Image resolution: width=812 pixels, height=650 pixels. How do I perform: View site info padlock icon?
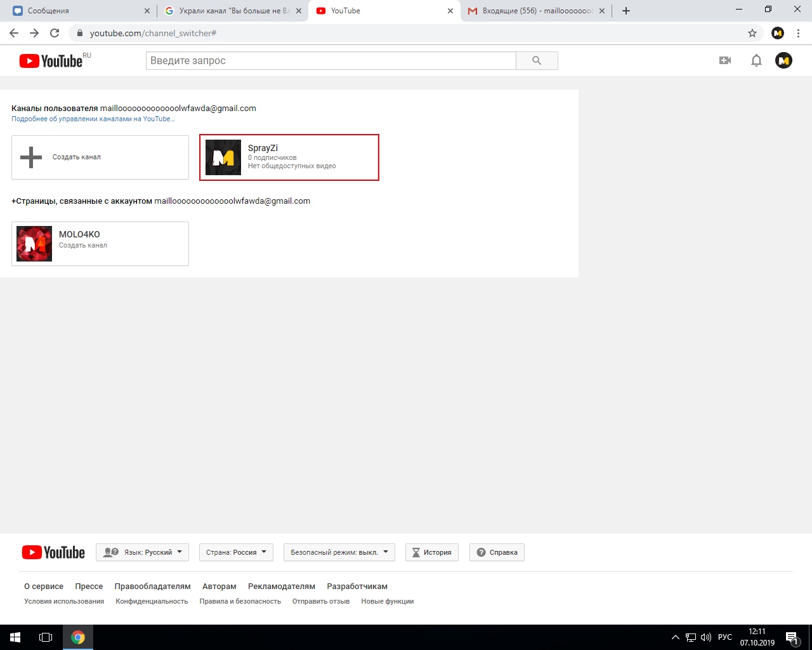point(80,33)
